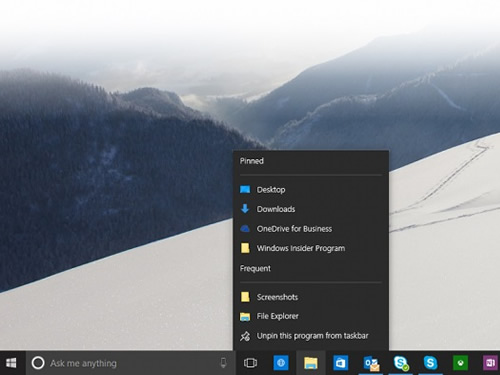This screenshot has height=375, width=500.
Task: Open the Store app on the taskbar
Action: tap(341, 363)
